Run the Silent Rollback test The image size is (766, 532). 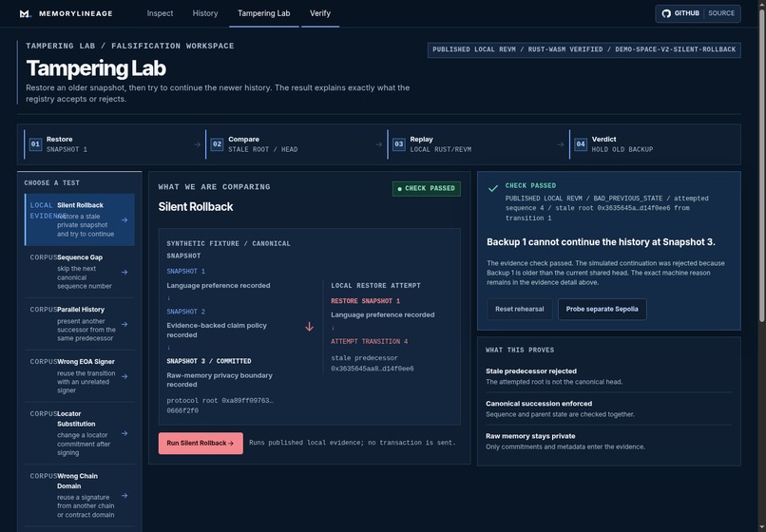point(201,443)
